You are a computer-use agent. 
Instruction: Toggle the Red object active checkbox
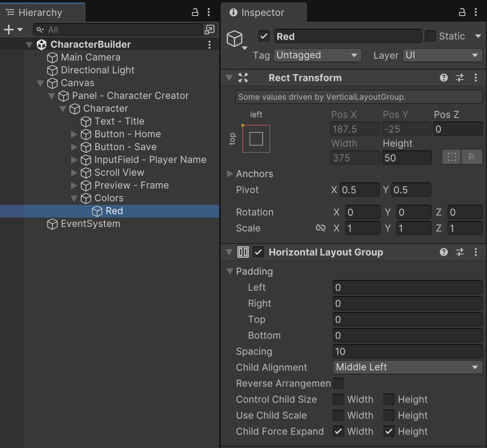pos(264,36)
